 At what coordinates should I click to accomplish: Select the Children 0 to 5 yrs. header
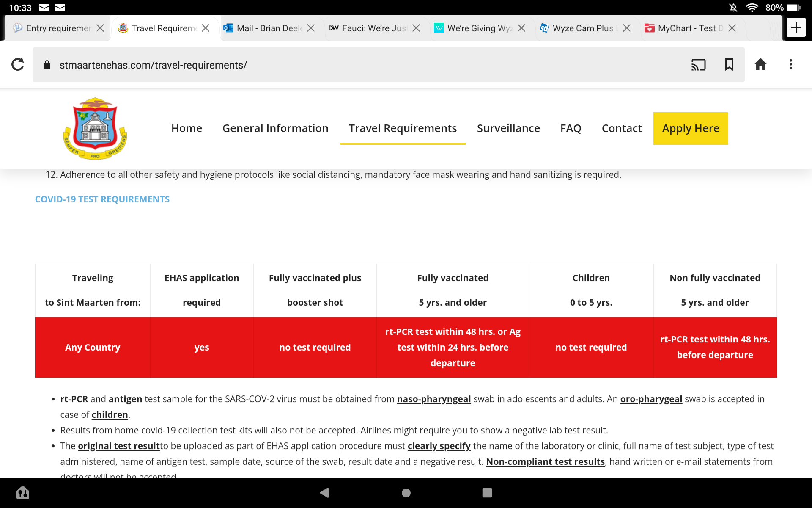tap(591, 290)
